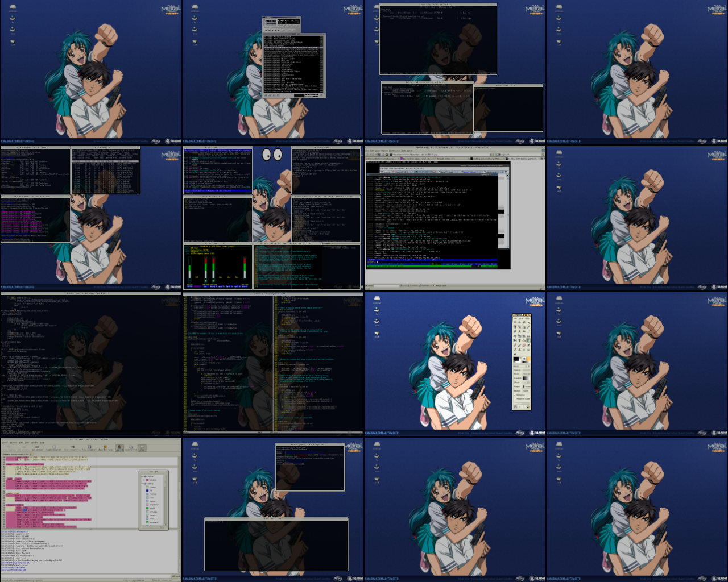Select the Fuzzy Select wand tool in GIMP
This screenshot has width=728, height=582.
528,322
